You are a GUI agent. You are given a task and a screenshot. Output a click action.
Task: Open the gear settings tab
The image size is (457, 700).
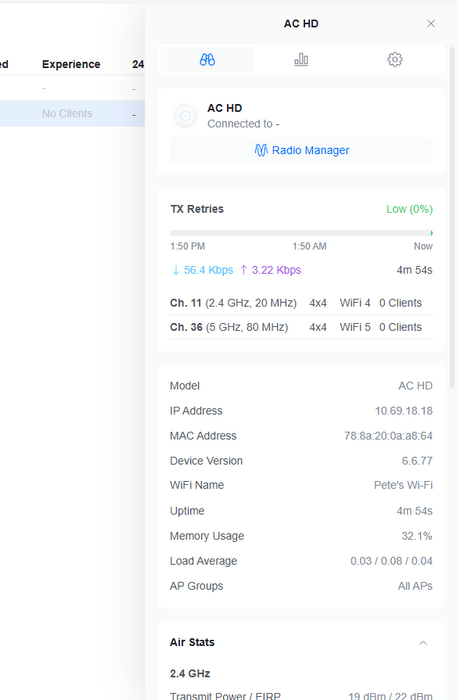[x=395, y=59]
